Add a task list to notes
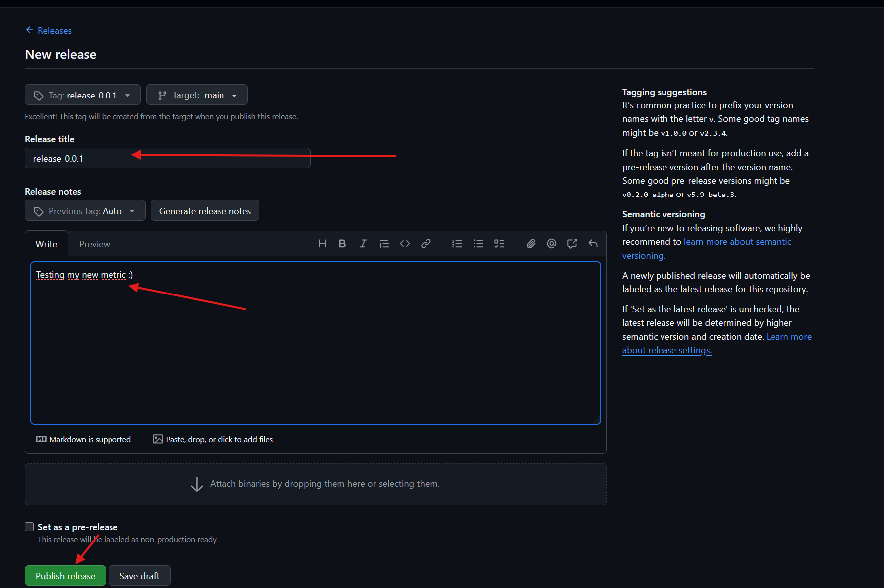The image size is (884, 588). pyautogui.click(x=499, y=244)
